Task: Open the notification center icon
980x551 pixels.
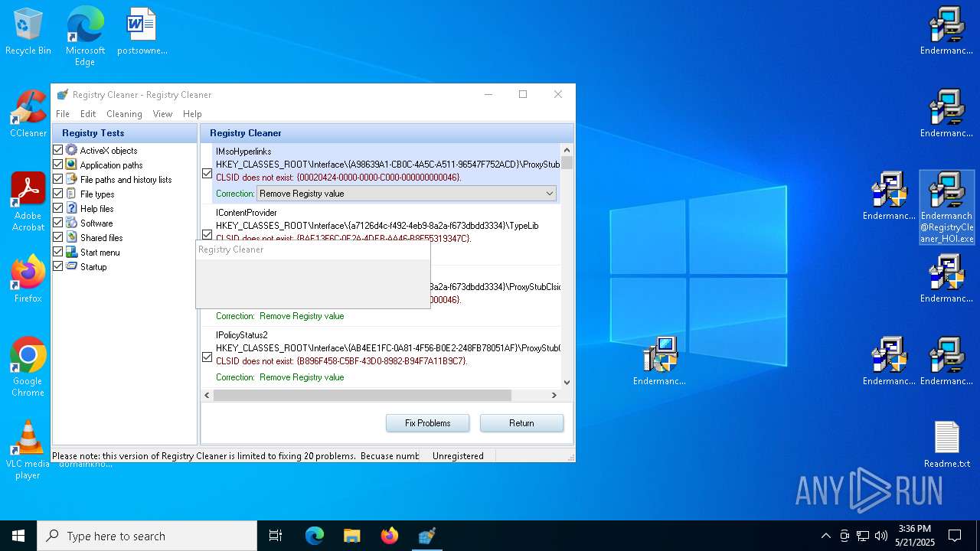Action: pyautogui.click(x=955, y=536)
